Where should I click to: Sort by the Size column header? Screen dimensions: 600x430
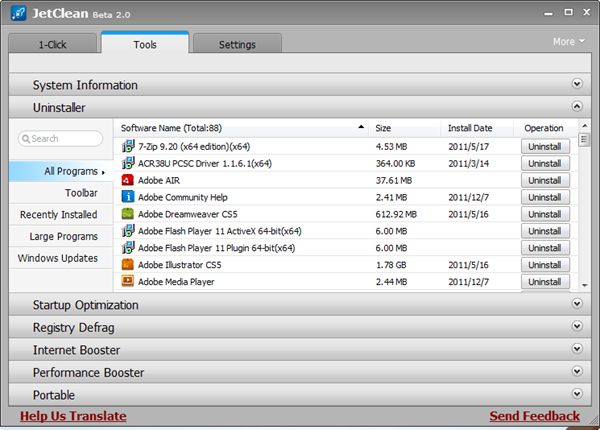tap(404, 128)
